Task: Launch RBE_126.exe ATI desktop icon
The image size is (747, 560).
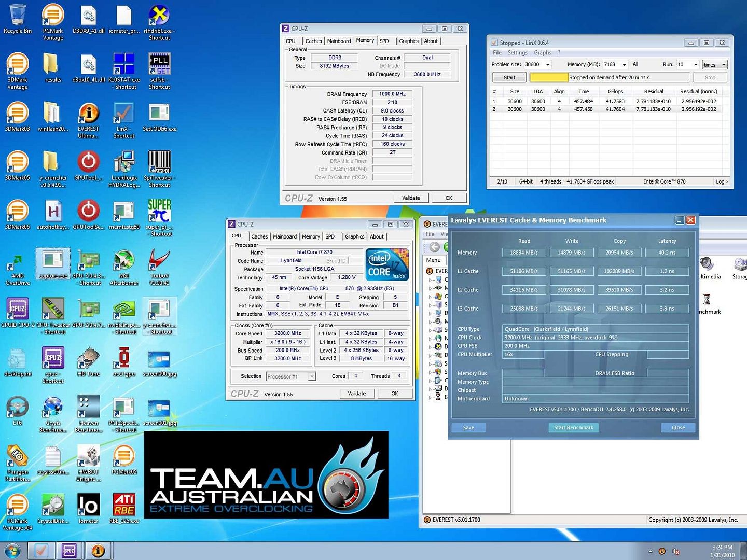Action: coord(124,509)
